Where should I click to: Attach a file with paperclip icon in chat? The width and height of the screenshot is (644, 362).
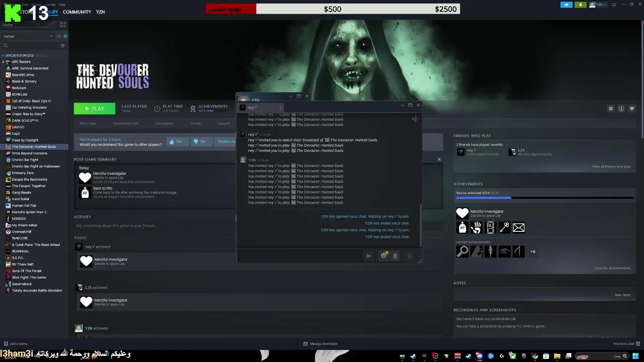tap(395, 256)
